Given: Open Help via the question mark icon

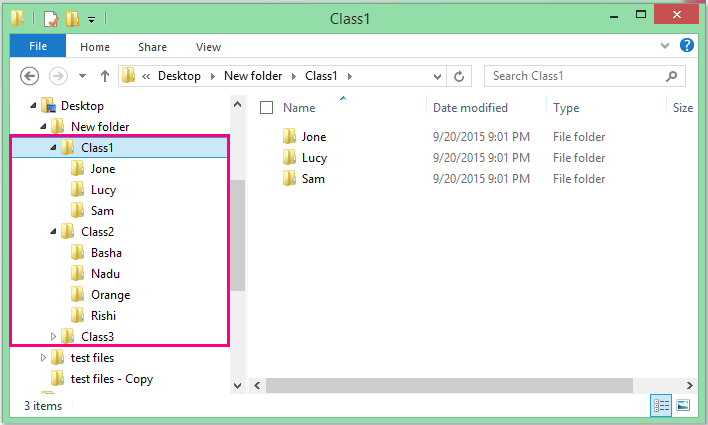Looking at the screenshot, I should (686, 45).
